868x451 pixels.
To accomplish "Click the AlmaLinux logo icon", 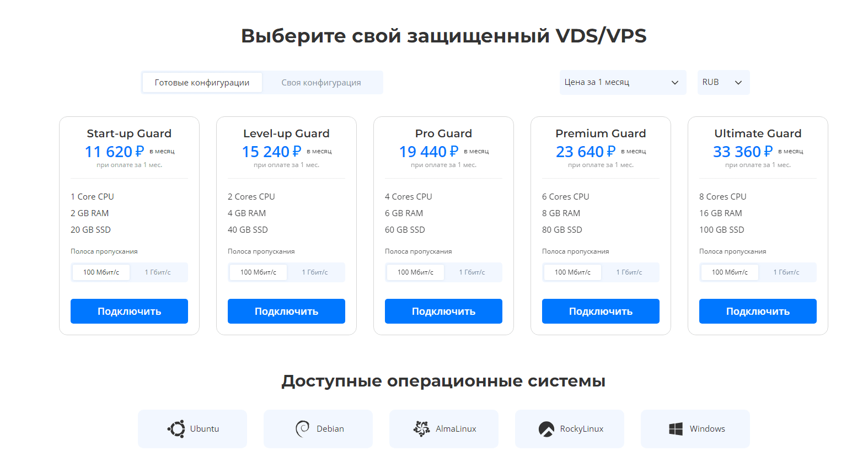I will pos(422,429).
